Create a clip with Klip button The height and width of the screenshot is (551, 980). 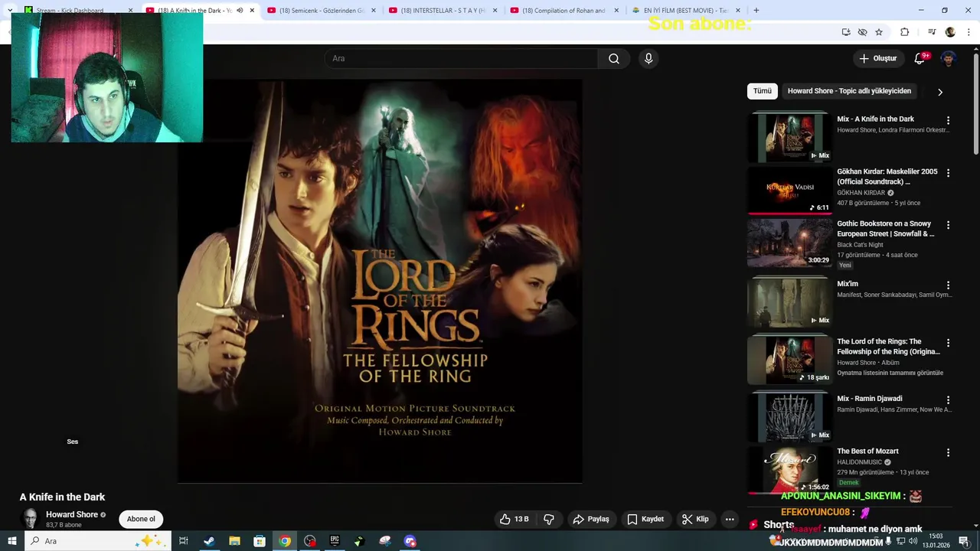click(695, 519)
